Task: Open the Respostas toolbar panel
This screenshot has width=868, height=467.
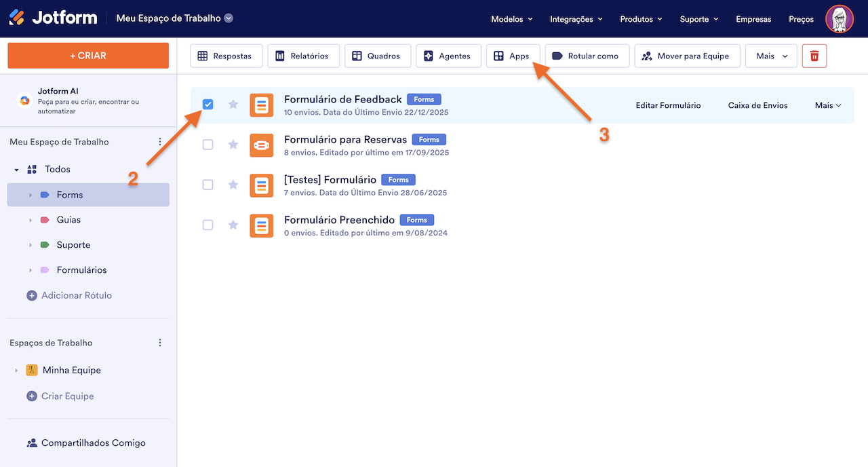Action: (x=226, y=56)
